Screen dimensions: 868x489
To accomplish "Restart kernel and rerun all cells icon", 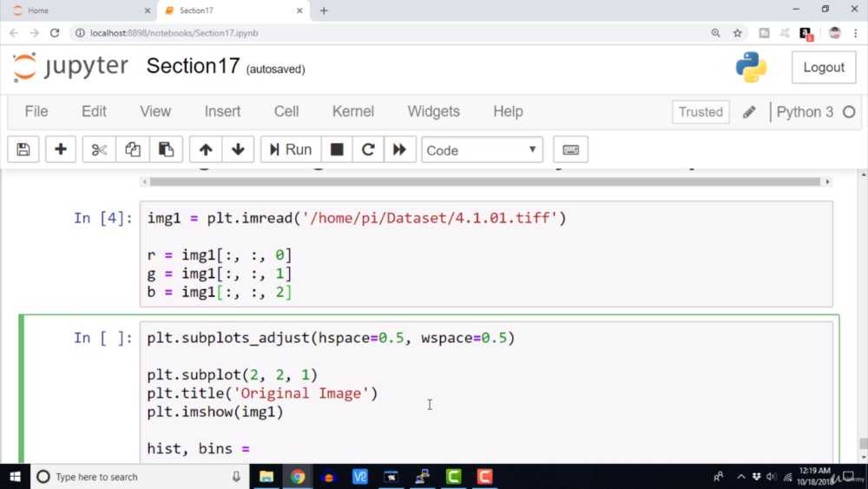I will (399, 149).
